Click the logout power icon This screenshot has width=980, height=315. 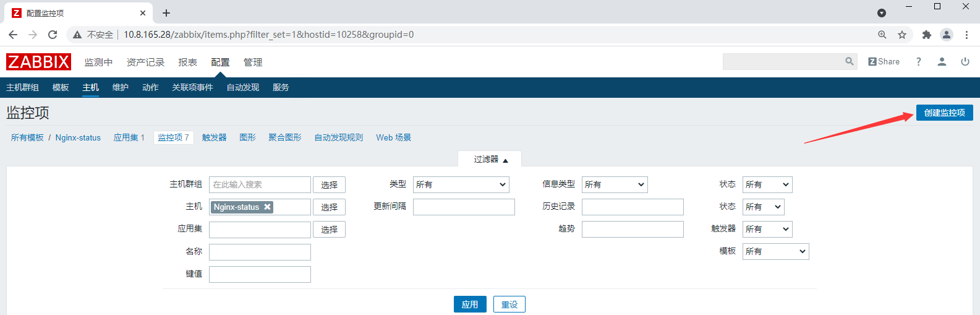[965, 61]
